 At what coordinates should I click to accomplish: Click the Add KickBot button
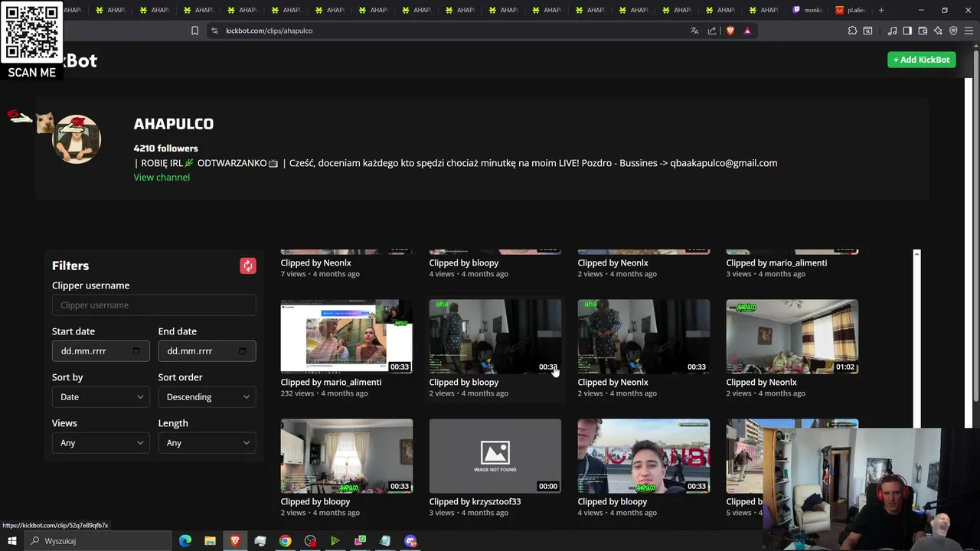(922, 60)
